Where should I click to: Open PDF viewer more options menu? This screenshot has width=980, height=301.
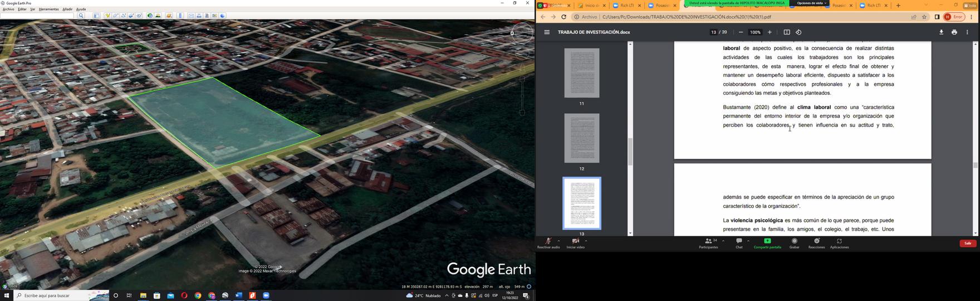967,32
